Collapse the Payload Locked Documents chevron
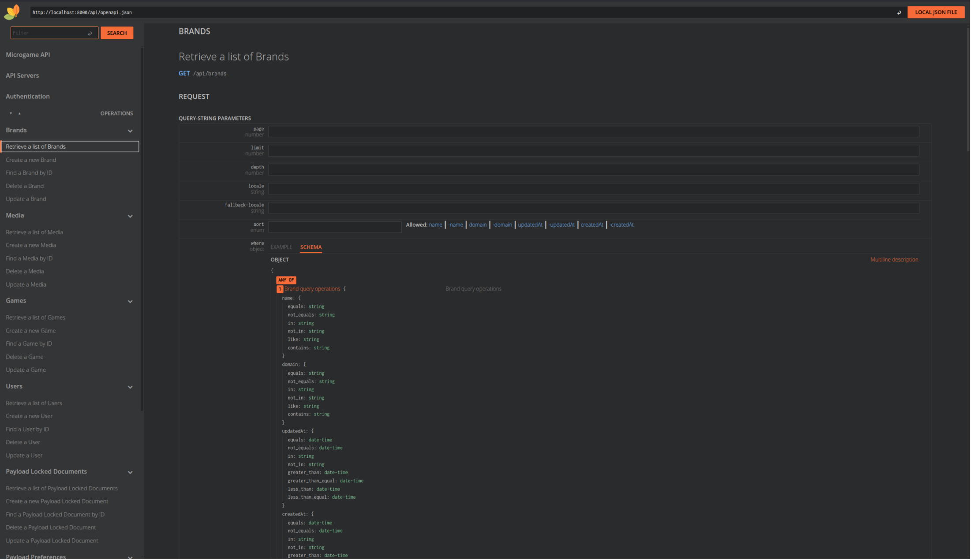980x560 pixels. [130, 472]
